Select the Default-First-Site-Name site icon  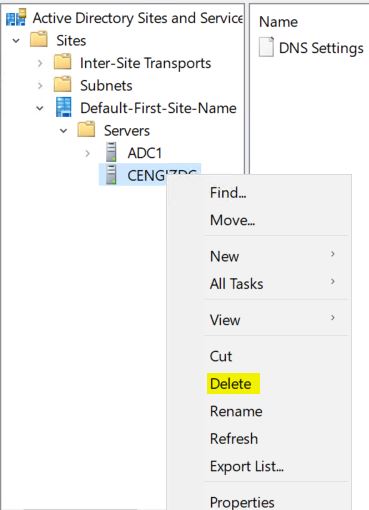tap(63, 107)
